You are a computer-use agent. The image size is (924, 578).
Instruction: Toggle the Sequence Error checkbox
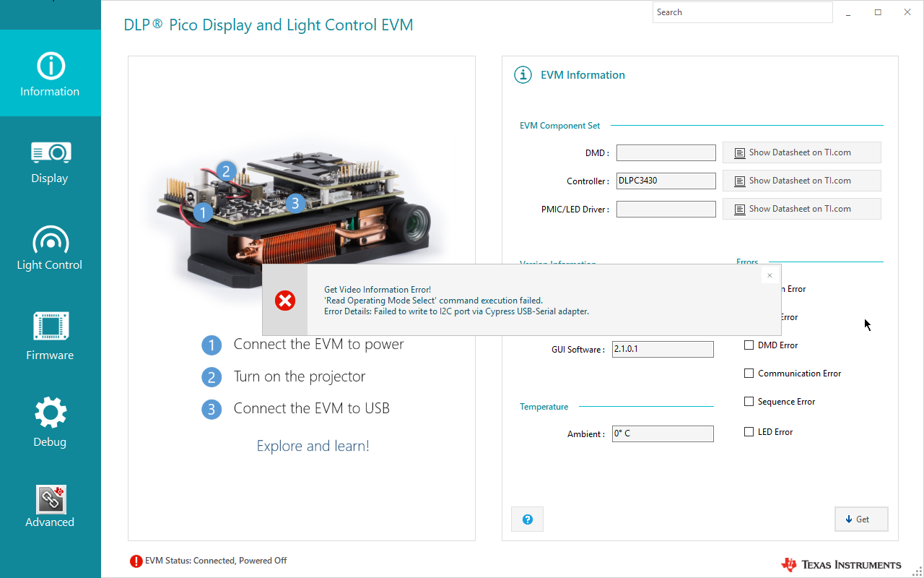(749, 401)
